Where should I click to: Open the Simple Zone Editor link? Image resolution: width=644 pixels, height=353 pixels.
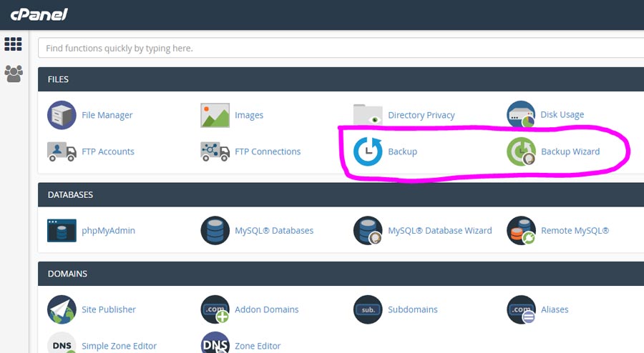coord(119,346)
